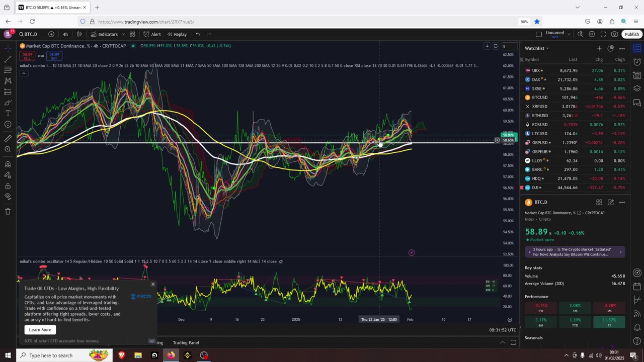The width and height of the screenshot is (644, 362).
Task: Open a new browser tab
Action: coord(97,8)
